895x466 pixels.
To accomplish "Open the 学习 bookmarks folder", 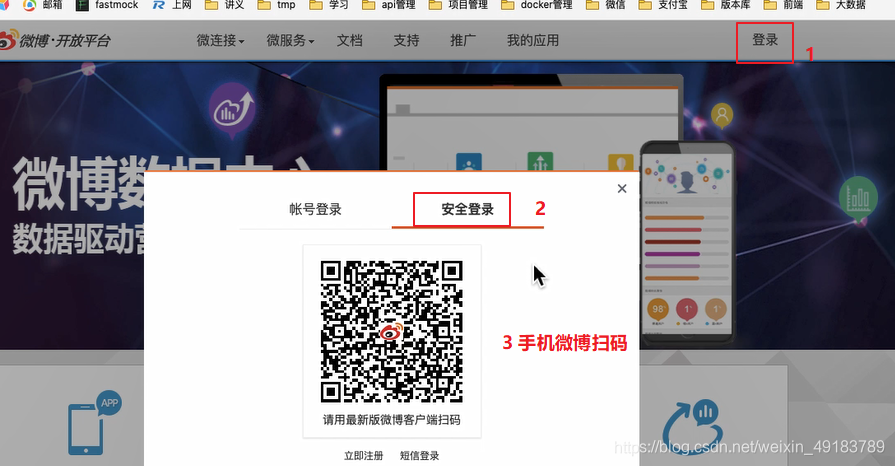I will [x=329, y=5].
